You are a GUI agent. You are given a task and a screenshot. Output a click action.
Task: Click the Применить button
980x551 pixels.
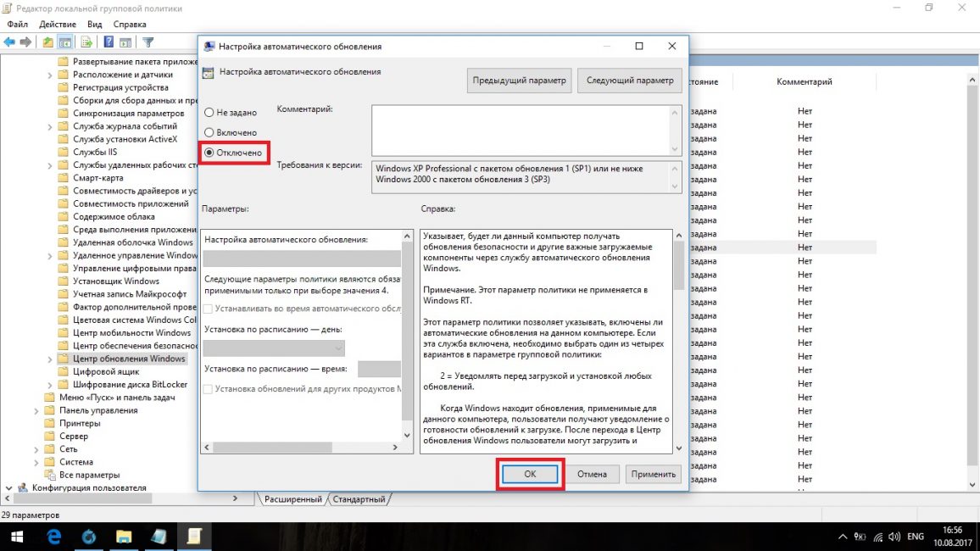coord(653,474)
